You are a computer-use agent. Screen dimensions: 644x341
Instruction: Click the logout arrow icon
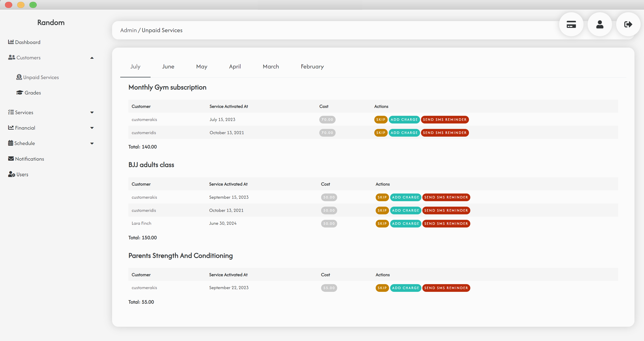click(x=628, y=24)
